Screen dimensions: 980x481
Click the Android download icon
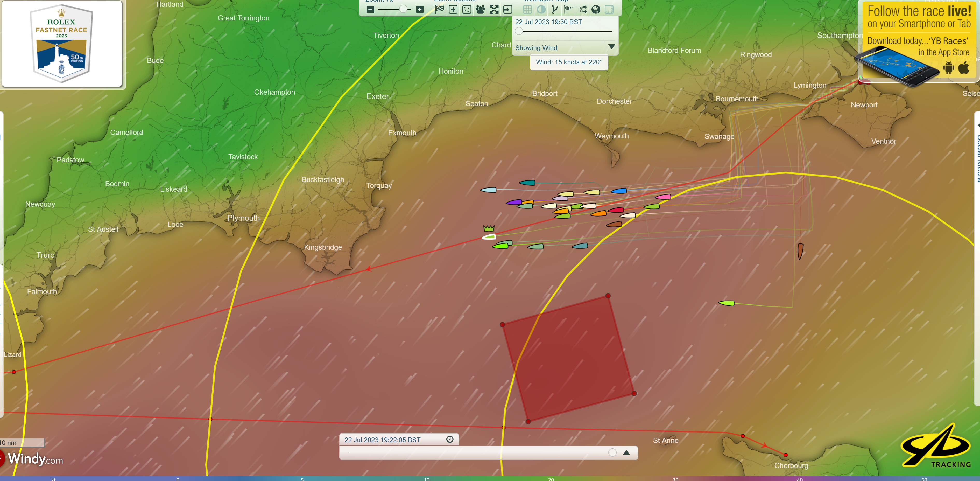point(949,68)
